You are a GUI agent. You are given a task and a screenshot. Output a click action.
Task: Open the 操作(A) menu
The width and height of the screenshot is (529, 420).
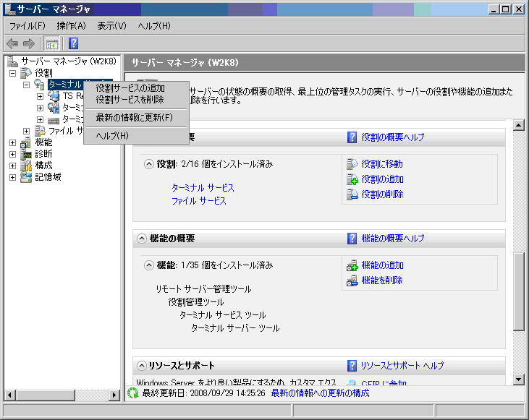coord(71,26)
